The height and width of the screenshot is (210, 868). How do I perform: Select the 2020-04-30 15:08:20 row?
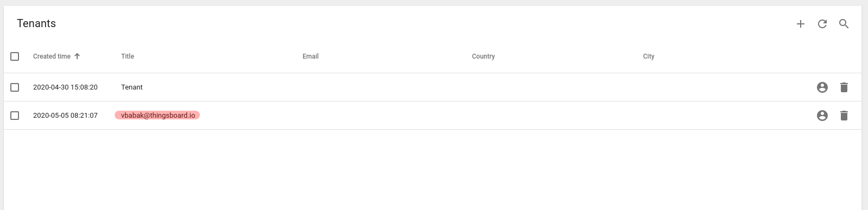coord(432,87)
